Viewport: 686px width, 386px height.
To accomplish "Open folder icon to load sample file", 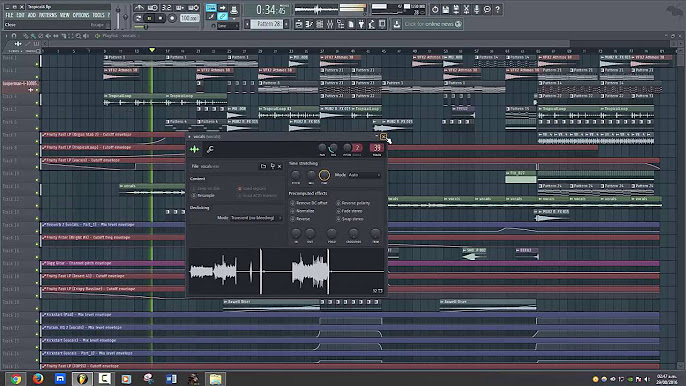I will pos(263,166).
